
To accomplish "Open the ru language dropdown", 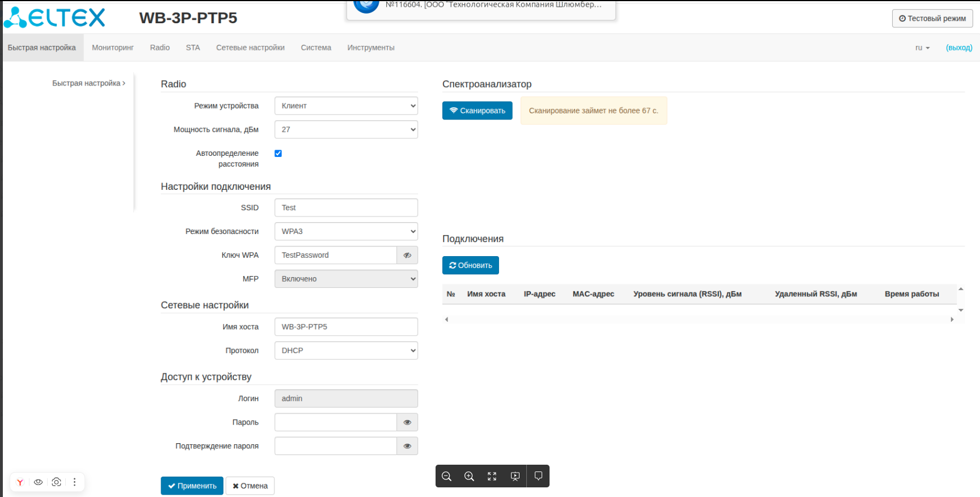I will click(x=923, y=48).
